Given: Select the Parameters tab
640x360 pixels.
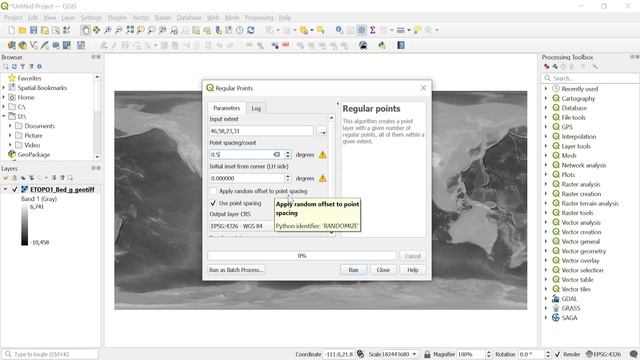Looking at the screenshot, I should point(227,108).
